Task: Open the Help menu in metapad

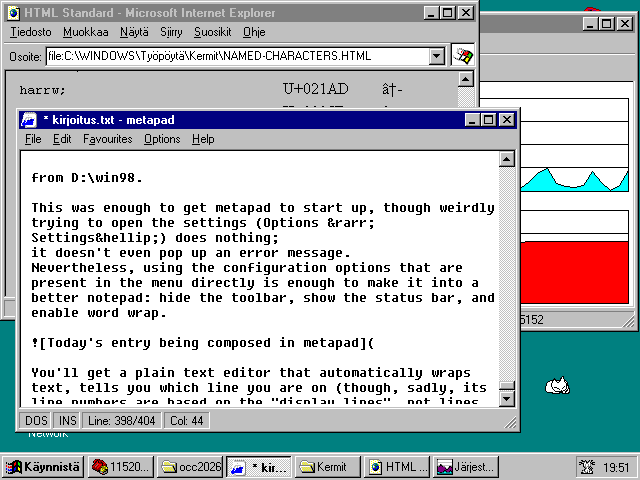Action: tap(203, 139)
